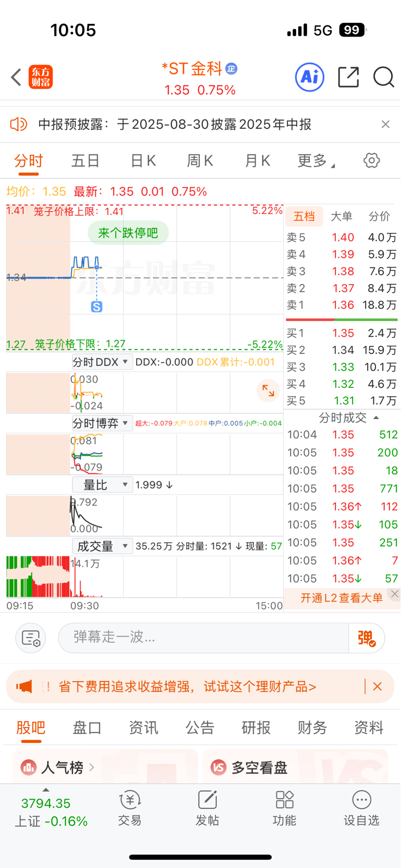Image resolution: width=401 pixels, height=868 pixels.
Task: Open the 量比 indicator dropdown
Action: coord(102,485)
